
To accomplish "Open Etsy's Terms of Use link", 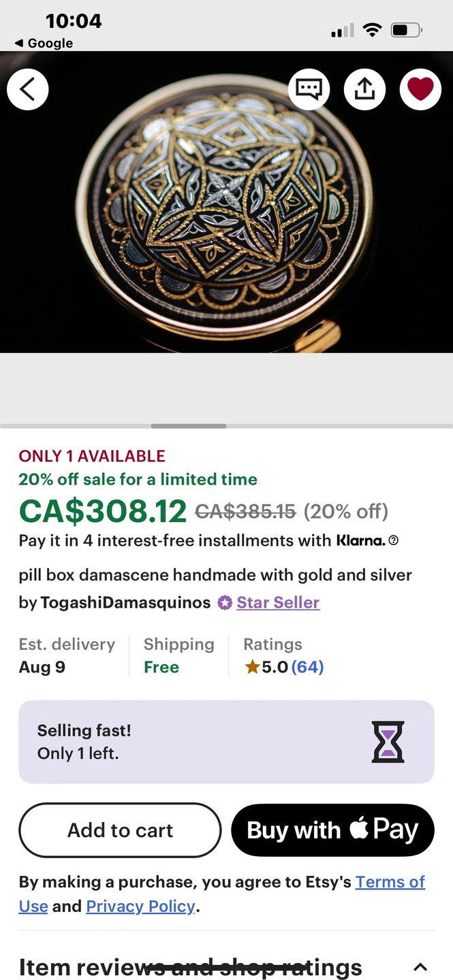I will tap(390, 883).
